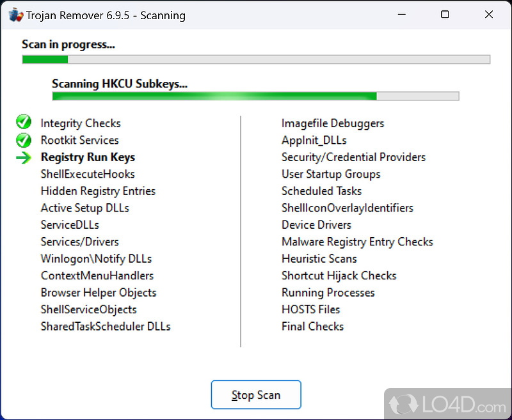Select the 'Services/Drivers' item

(79, 242)
